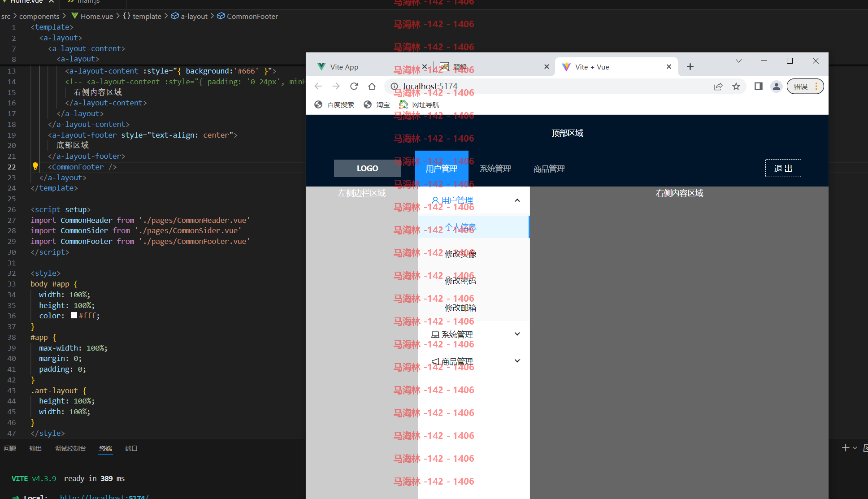
Task: Select 商品管理 in the top navigation
Action: coord(549,169)
